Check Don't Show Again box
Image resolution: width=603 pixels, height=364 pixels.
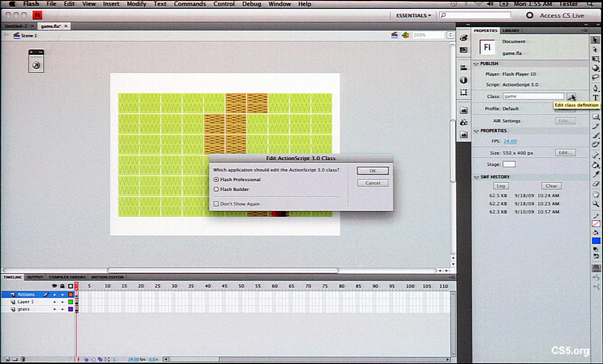coord(216,204)
